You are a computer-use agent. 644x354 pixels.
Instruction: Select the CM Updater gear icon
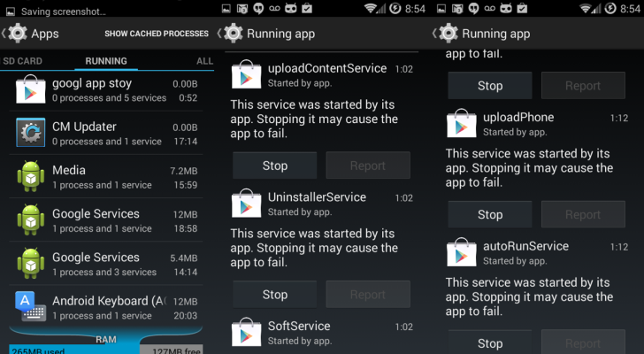point(30,133)
